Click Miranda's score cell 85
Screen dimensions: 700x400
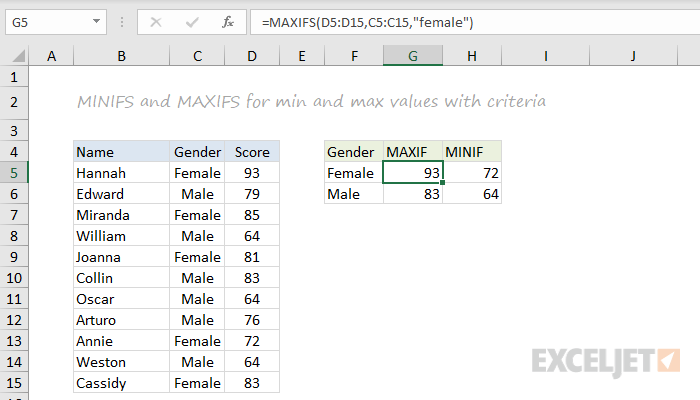(252, 215)
